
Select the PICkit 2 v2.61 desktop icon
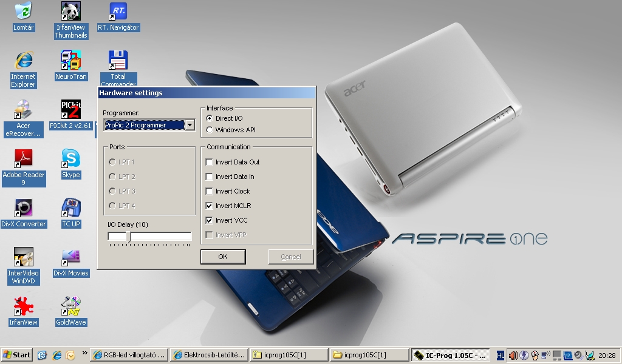tap(70, 115)
